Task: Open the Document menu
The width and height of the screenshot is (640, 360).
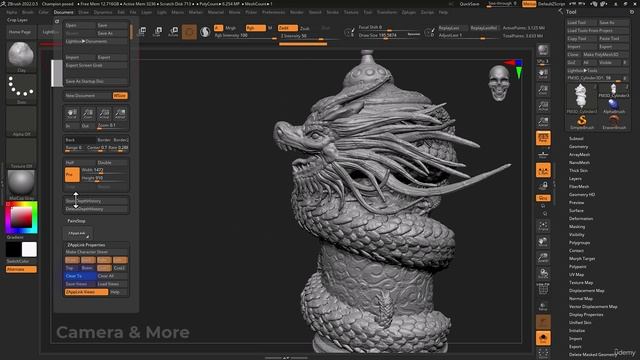Action: [63, 12]
